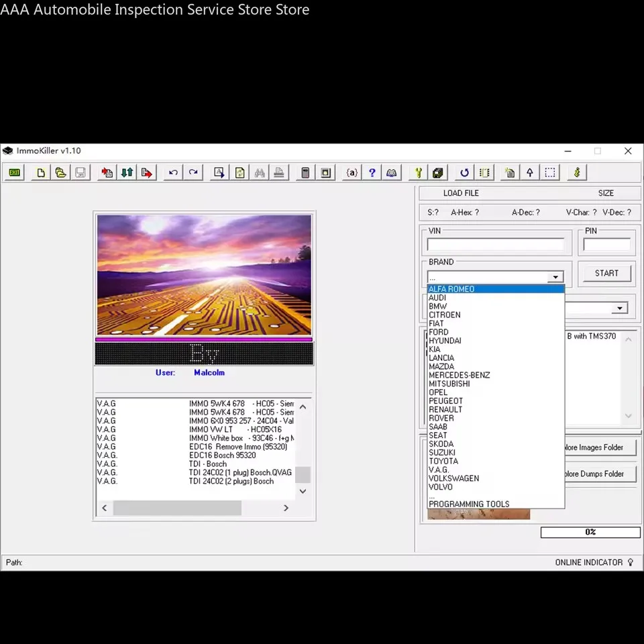
Task: Undo the last action
Action: [173, 172]
